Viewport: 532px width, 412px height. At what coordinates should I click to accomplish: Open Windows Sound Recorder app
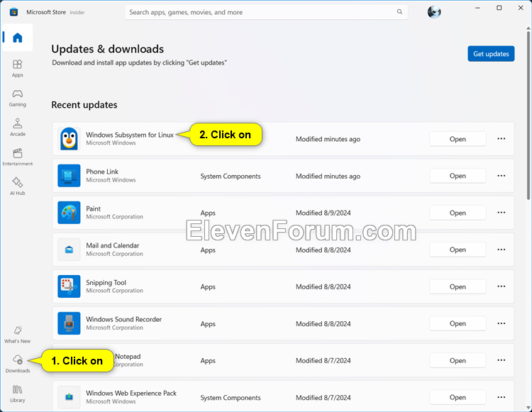point(458,323)
